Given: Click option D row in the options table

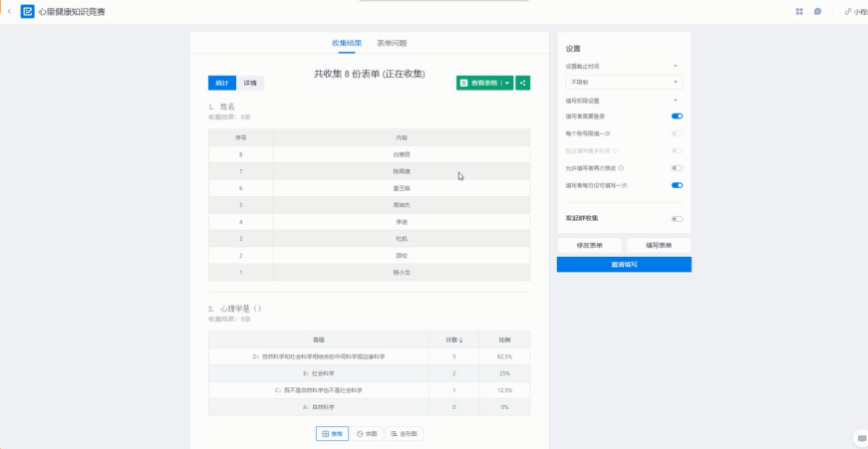Looking at the screenshot, I should [x=369, y=356].
